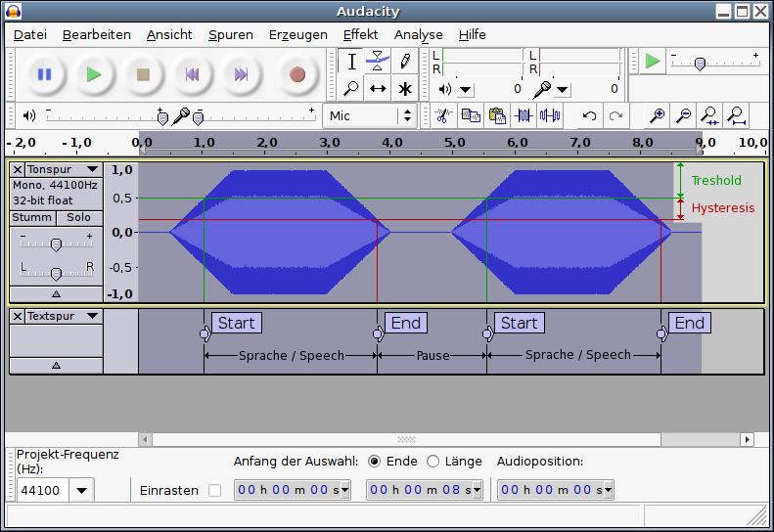Open output meter dropdown arrow

click(465, 89)
